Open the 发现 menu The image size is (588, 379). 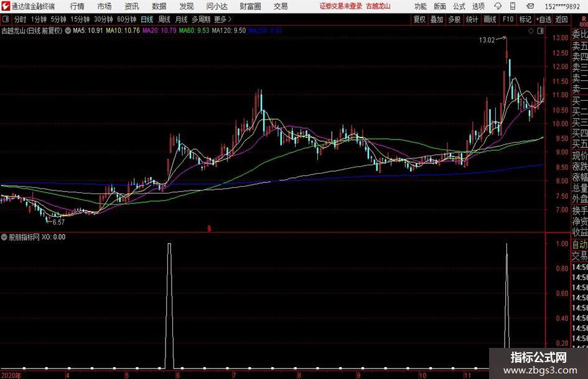pyautogui.click(x=186, y=6)
